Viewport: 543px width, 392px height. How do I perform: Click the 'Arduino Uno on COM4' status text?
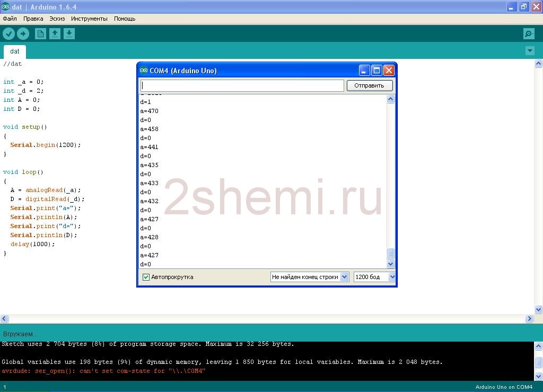(504, 387)
